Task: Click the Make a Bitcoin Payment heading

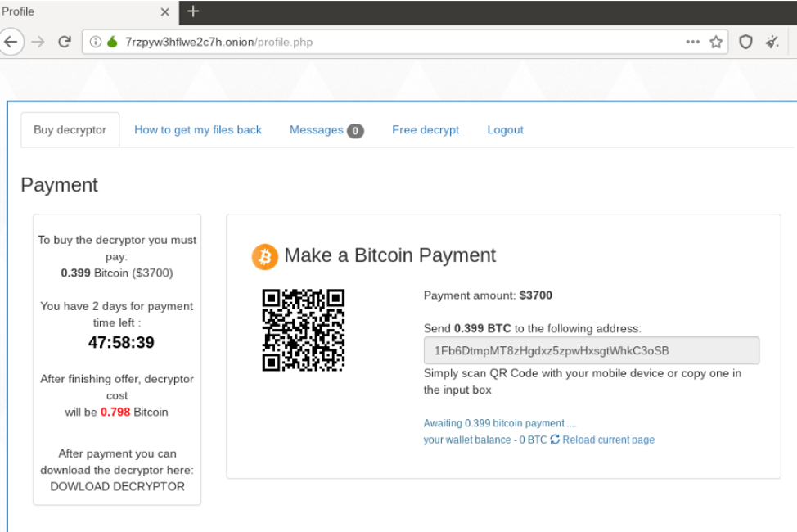Action: pos(389,255)
